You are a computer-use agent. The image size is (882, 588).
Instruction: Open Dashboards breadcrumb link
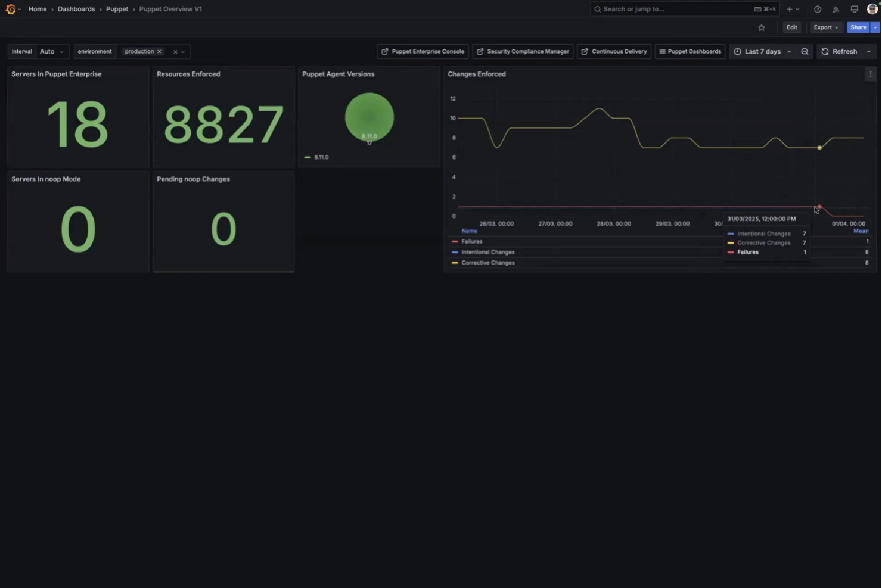(76, 9)
